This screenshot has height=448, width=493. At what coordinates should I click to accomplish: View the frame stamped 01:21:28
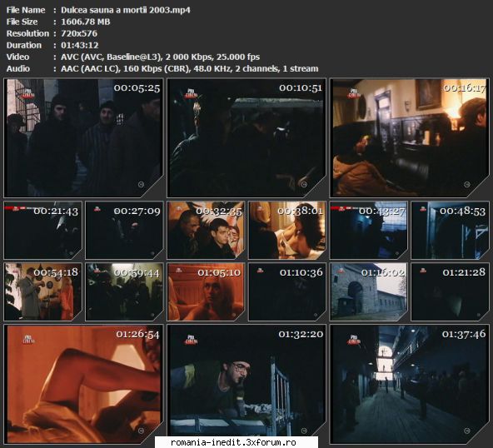[451, 291]
